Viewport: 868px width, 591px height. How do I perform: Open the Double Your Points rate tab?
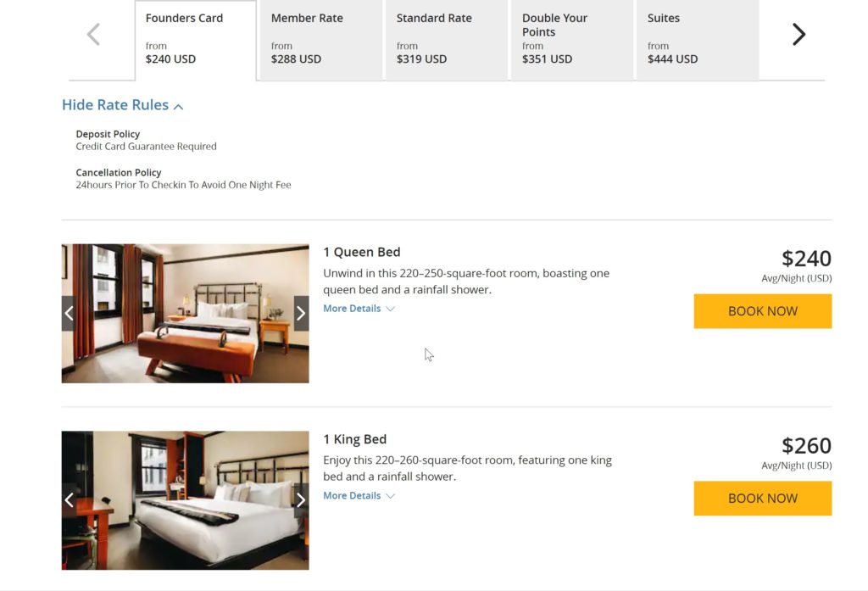(571, 39)
